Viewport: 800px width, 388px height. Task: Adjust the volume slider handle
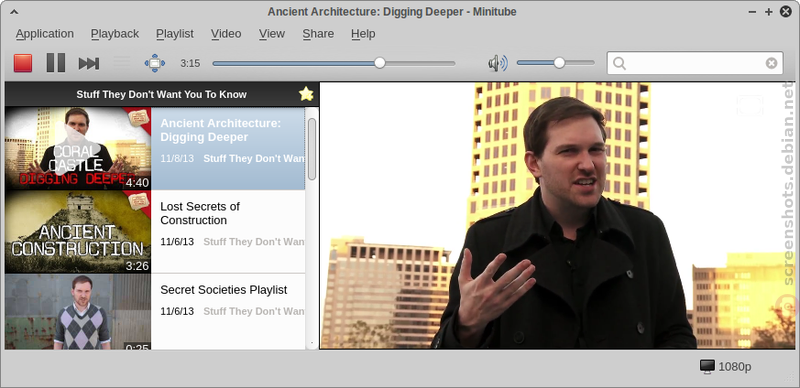click(x=560, y=63)
